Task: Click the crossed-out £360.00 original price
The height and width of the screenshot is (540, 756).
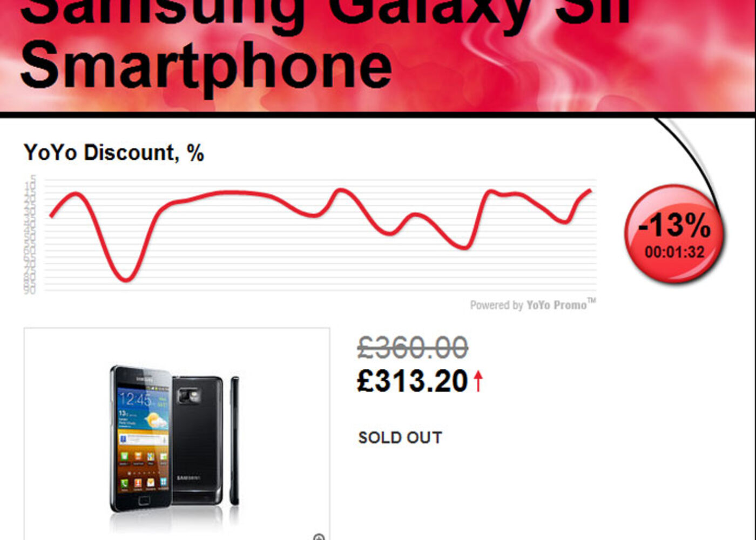Action: pyautogui.click(x=413, y=347)
